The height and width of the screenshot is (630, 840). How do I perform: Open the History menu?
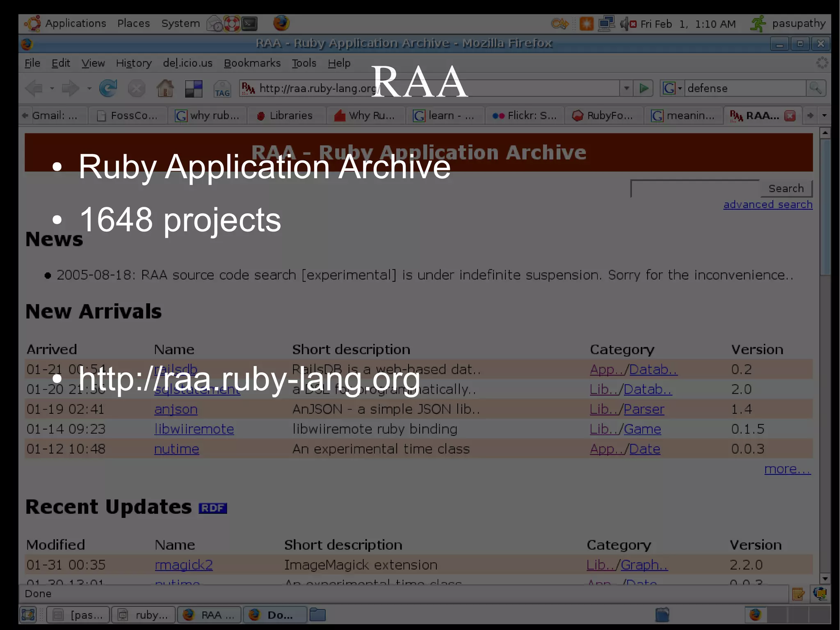point(134,63)
